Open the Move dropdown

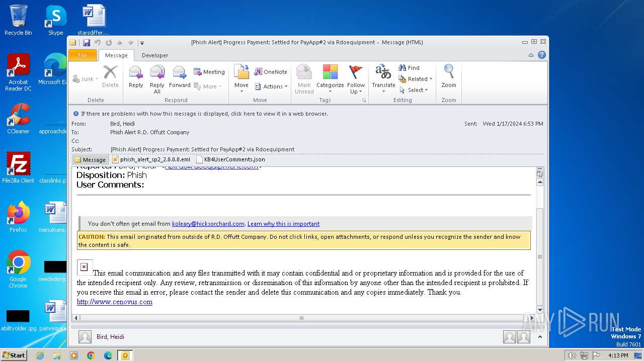point(242,79)
